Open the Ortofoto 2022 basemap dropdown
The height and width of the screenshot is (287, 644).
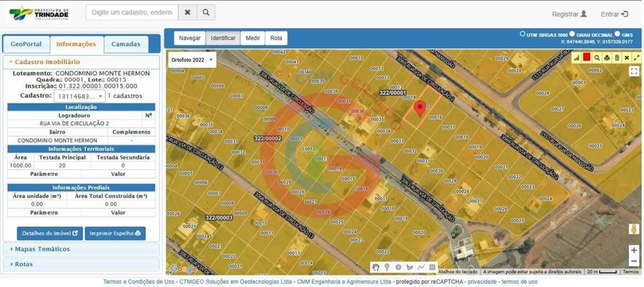pos(192,60)
